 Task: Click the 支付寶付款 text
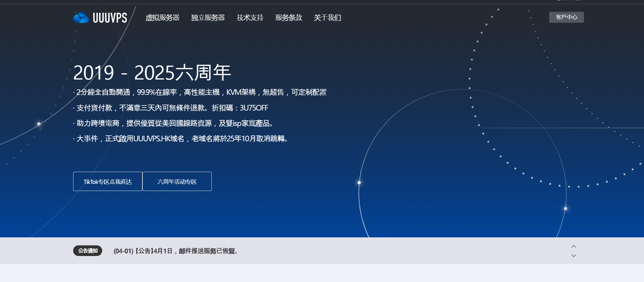[94, 108]
